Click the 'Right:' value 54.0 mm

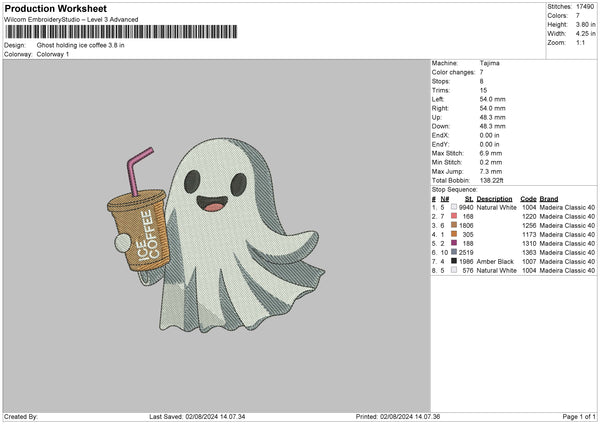492,108
